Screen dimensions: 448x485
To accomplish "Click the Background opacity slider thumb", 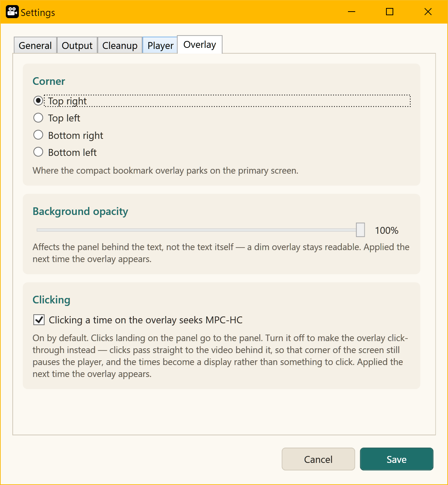I will pyautogui.click(x=360, y=230).
